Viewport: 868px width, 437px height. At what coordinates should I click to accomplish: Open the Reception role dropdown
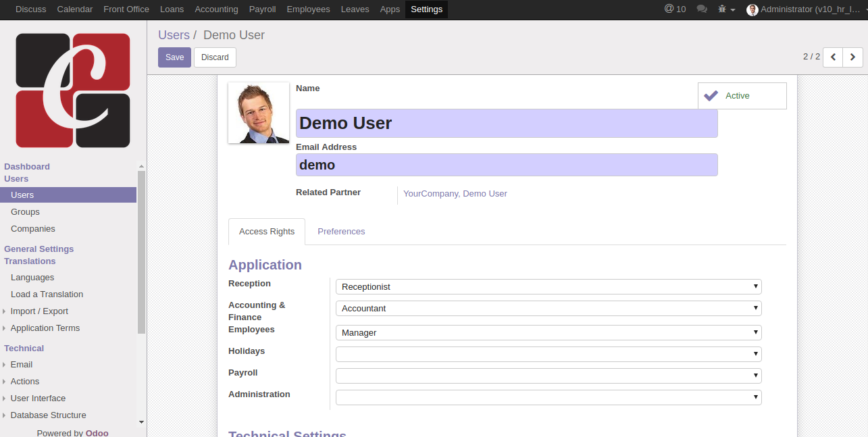(x=548, y=287)
